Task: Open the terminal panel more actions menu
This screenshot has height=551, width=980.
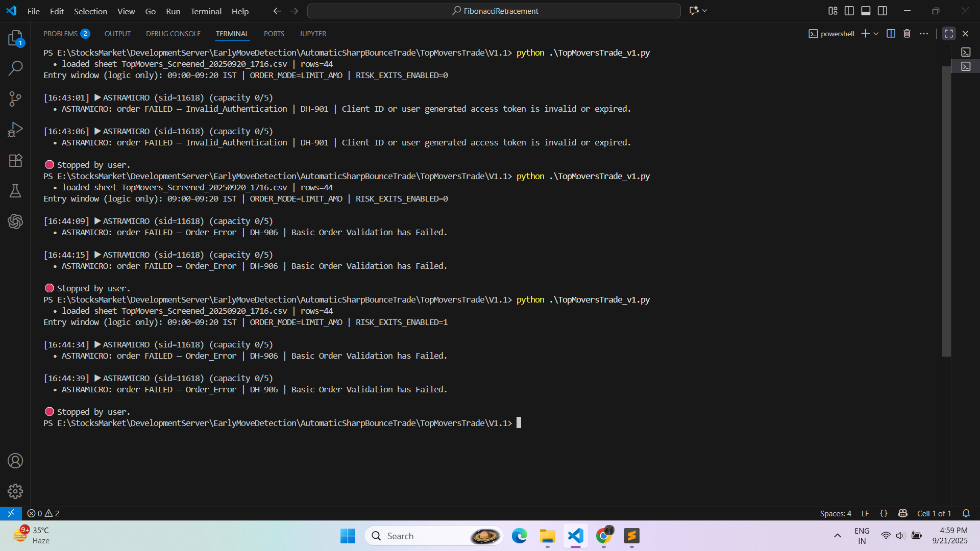Action: tap(924, 34)
